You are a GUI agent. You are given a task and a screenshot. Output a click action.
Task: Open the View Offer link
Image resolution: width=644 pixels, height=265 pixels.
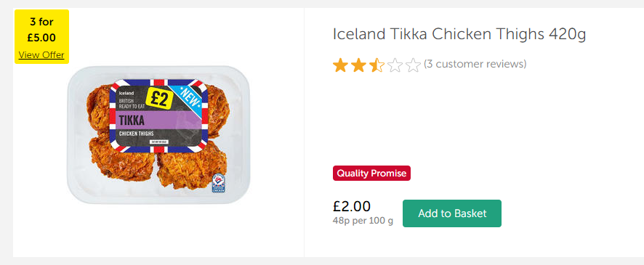[41, 55]
